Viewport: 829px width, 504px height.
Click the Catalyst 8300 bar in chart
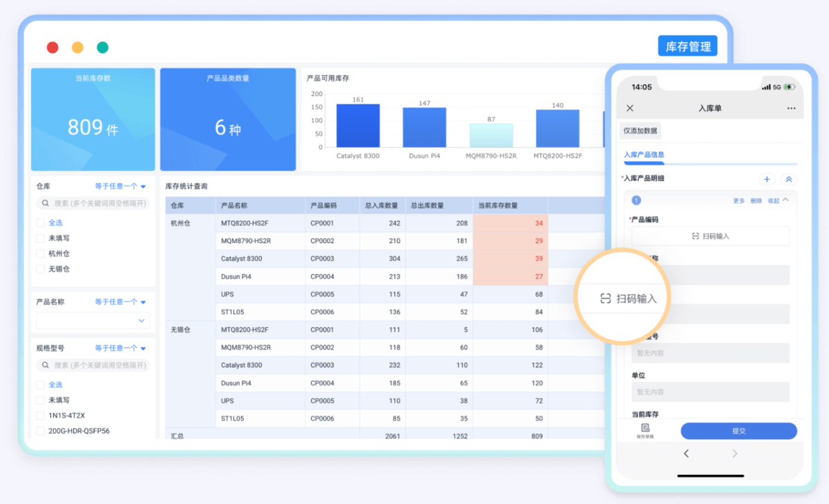358,126
